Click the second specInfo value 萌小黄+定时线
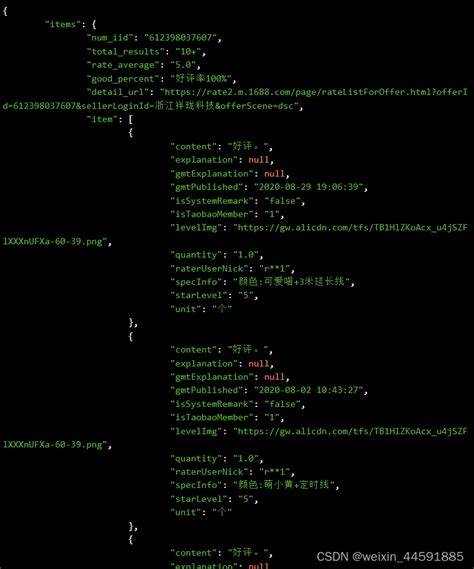Image resolution: width=474 pixels, height=569 pixels. [286, 484]
